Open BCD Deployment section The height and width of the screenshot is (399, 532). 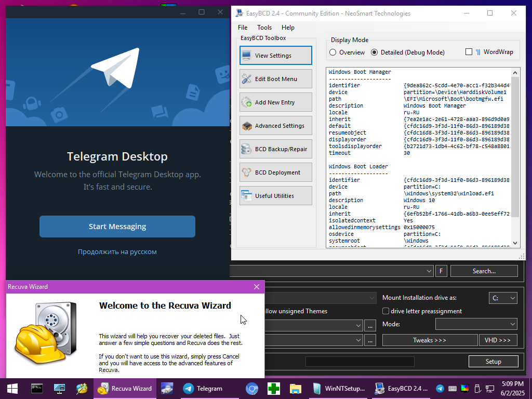pyautogui.click(x=275, y=172)
